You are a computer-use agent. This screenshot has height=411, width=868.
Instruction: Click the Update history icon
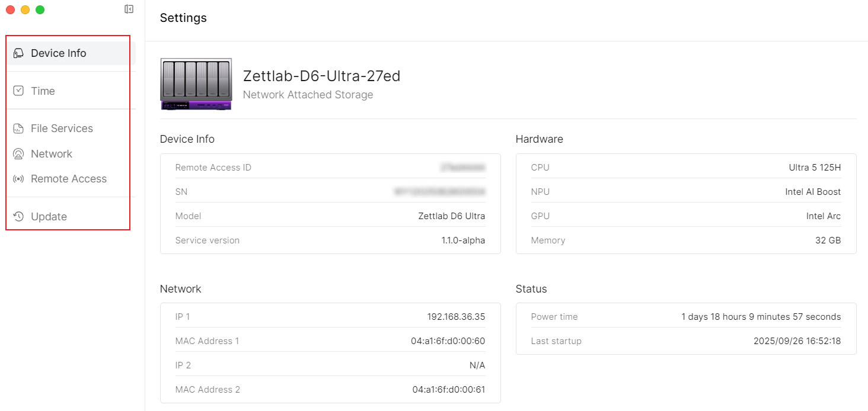click(x=18, y=217)
